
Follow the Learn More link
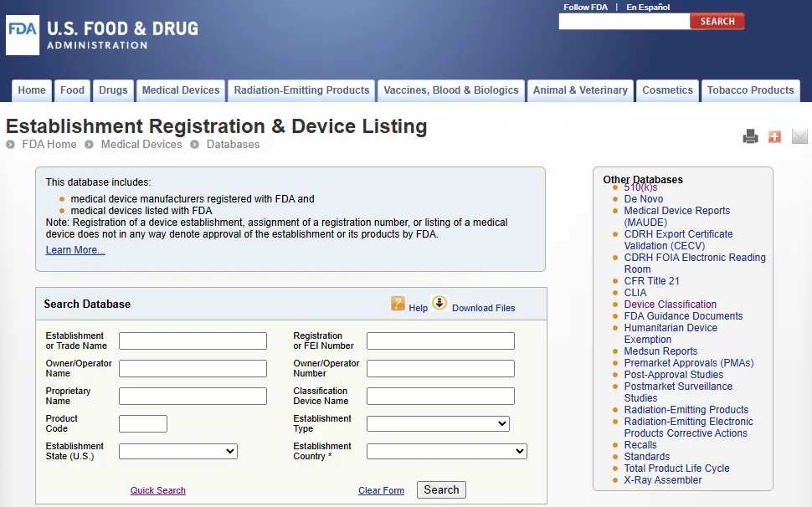click(x=75, y=250)
